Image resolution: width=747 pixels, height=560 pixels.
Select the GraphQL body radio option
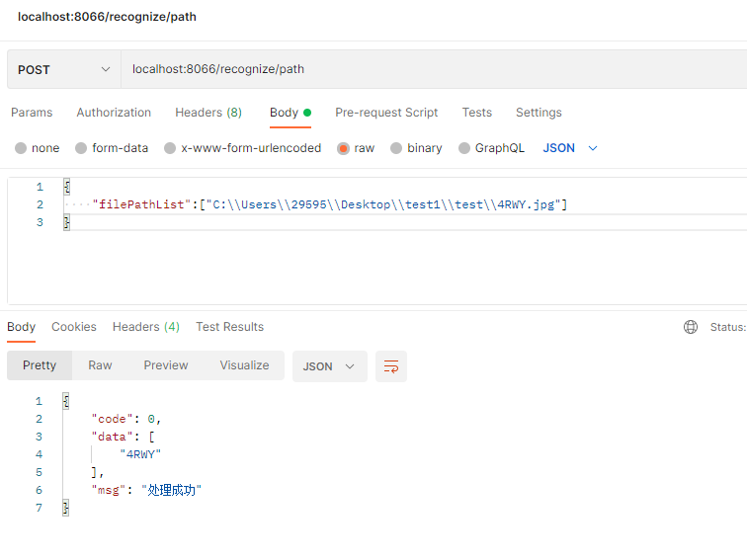(x=464, y=148)
